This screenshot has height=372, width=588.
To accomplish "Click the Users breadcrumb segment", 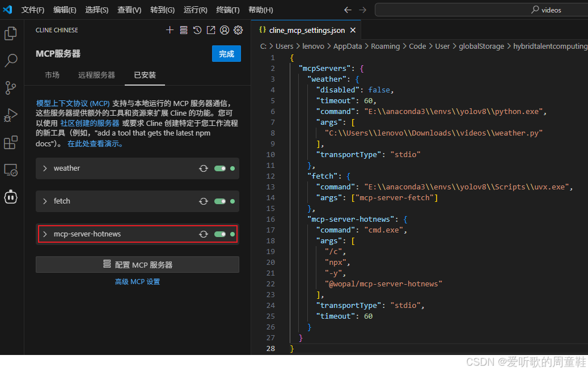I will pyautogui.click(x=284, y=46).
